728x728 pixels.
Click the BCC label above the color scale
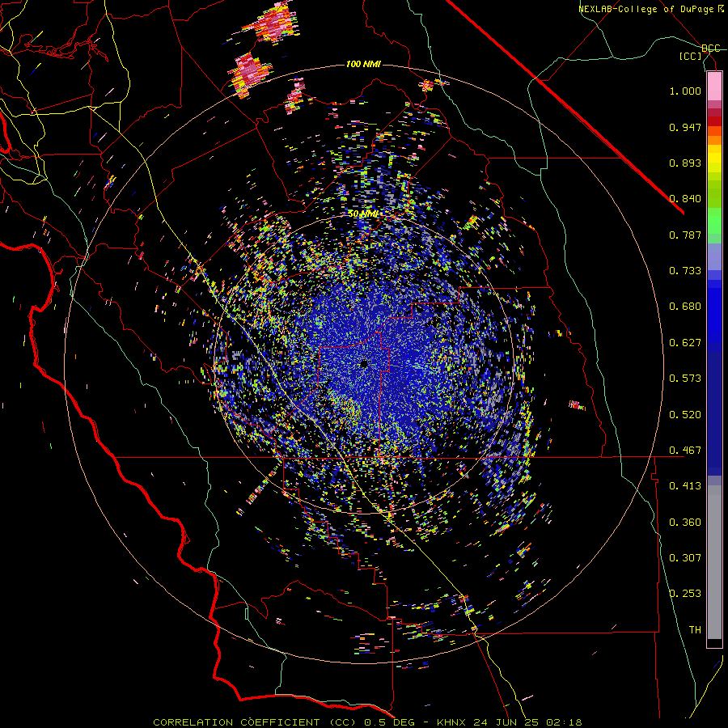(711, 49)
